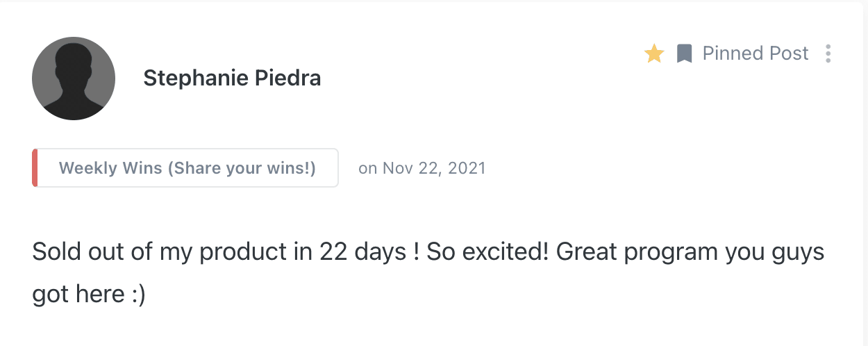The width and height of the screenshot is (868, 346).
Task: Click the bookmark icon beside Pinned Post
Action: [685, 53]
